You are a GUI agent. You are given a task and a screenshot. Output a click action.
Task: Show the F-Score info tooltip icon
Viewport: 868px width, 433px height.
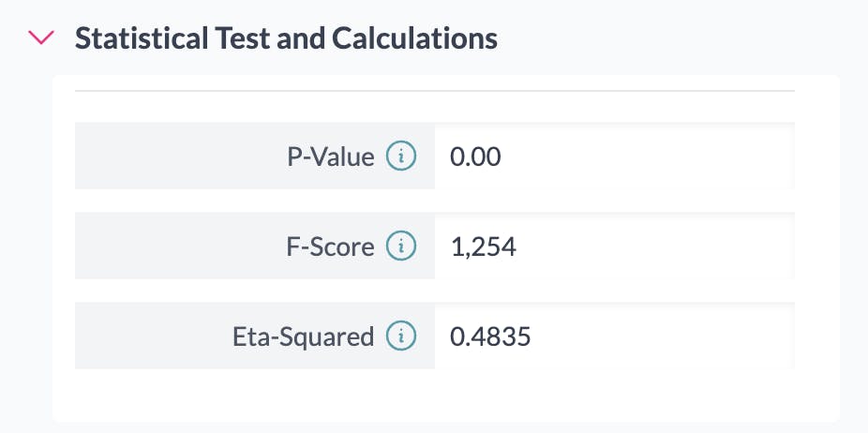401,246
